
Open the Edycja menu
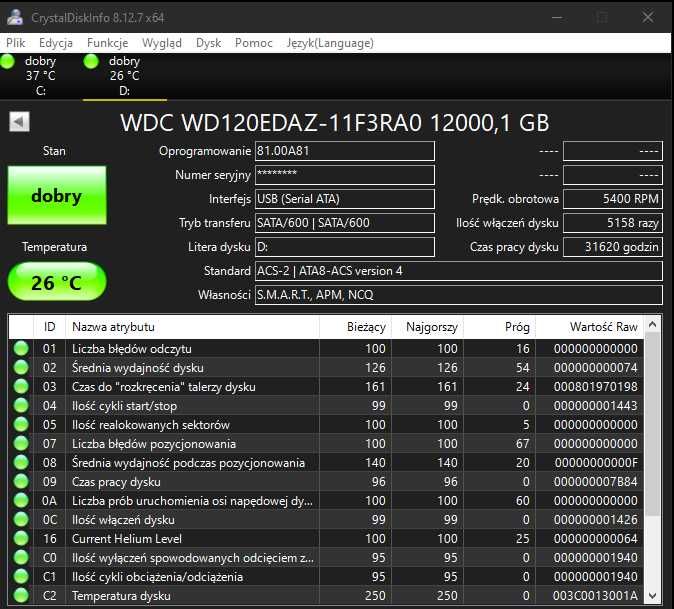55,43
